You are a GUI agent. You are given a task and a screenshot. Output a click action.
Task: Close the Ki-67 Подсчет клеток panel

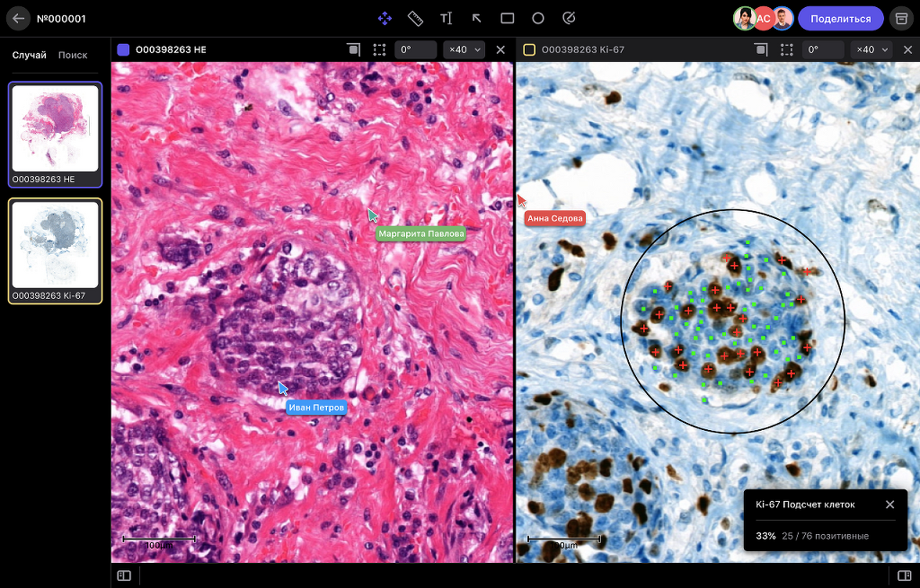click(x=890, y=505)
